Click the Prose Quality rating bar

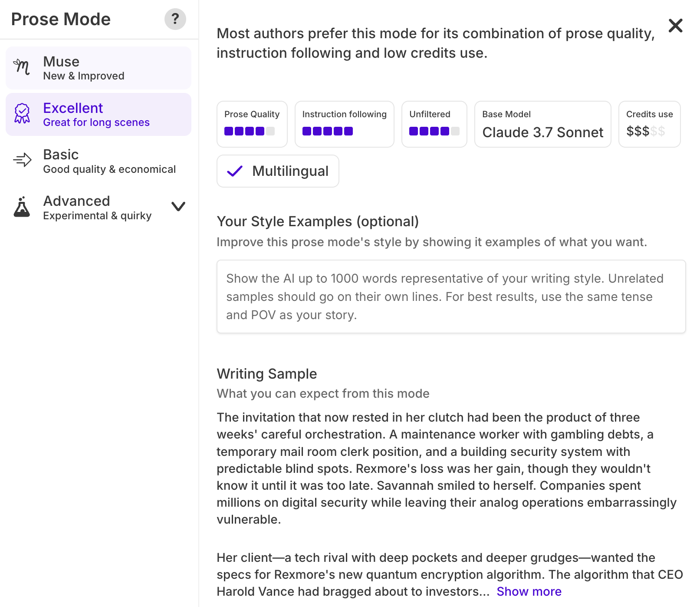point(250,131)
